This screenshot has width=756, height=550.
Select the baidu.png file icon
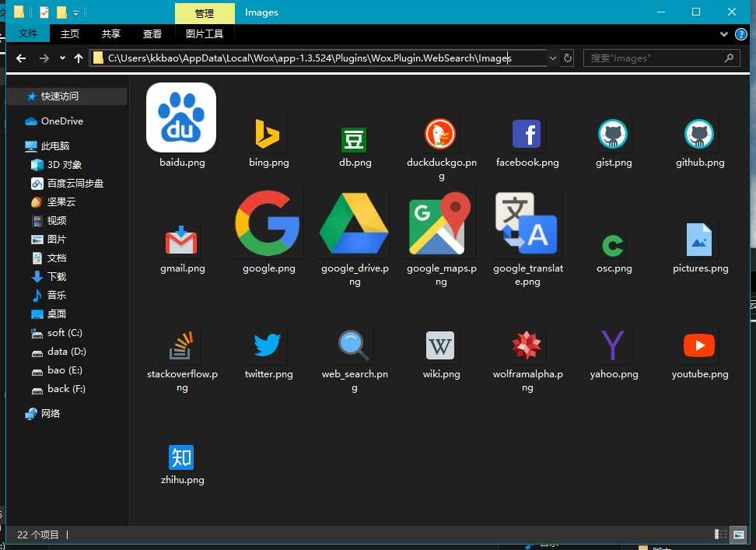click(181, 117)
